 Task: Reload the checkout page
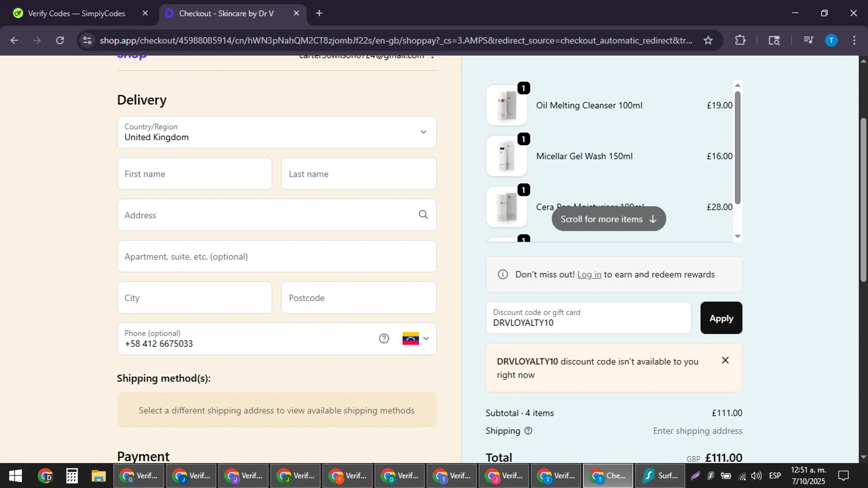click(x=60, y=41)
